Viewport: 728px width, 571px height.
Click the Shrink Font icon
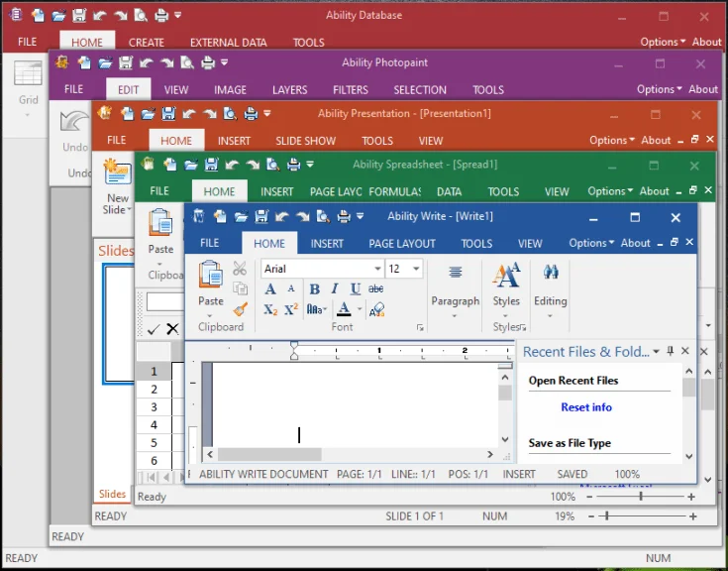(291, 289)
